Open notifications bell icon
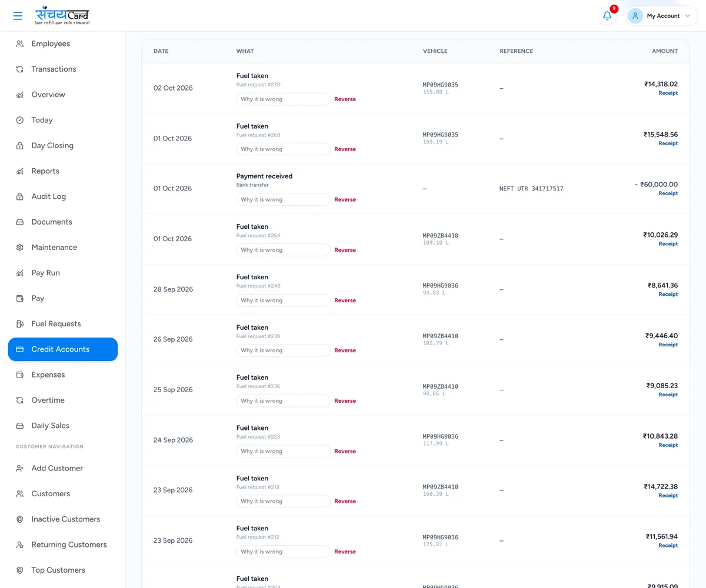706x588 pixels. coord(607,16)
